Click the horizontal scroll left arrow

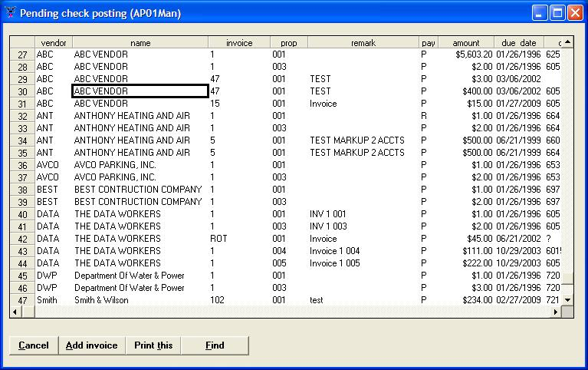point(15,312)
